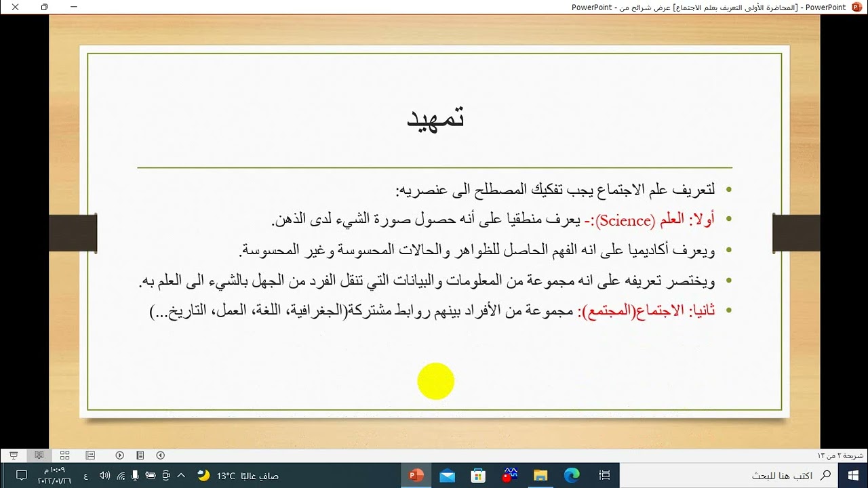This screenshot has width=868, height=488.
Task: Open the weather widget showing 13°C
Action: coord(239,476)
